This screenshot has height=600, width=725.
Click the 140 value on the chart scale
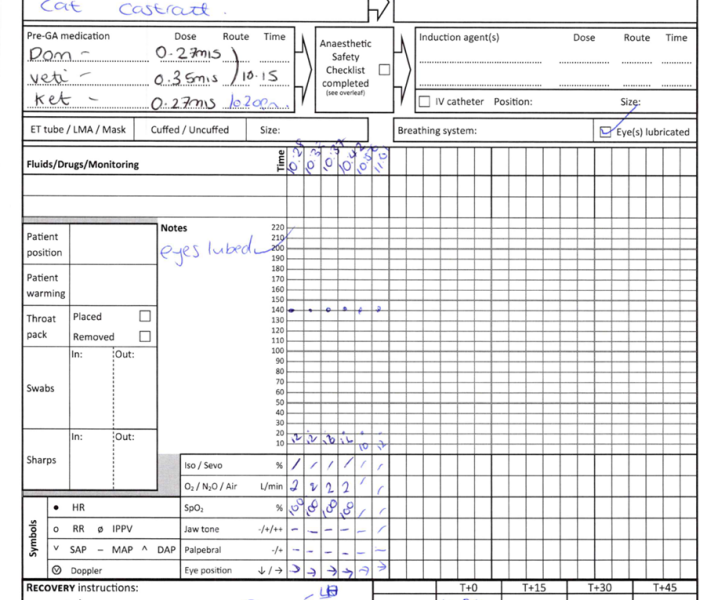(277, 310)
